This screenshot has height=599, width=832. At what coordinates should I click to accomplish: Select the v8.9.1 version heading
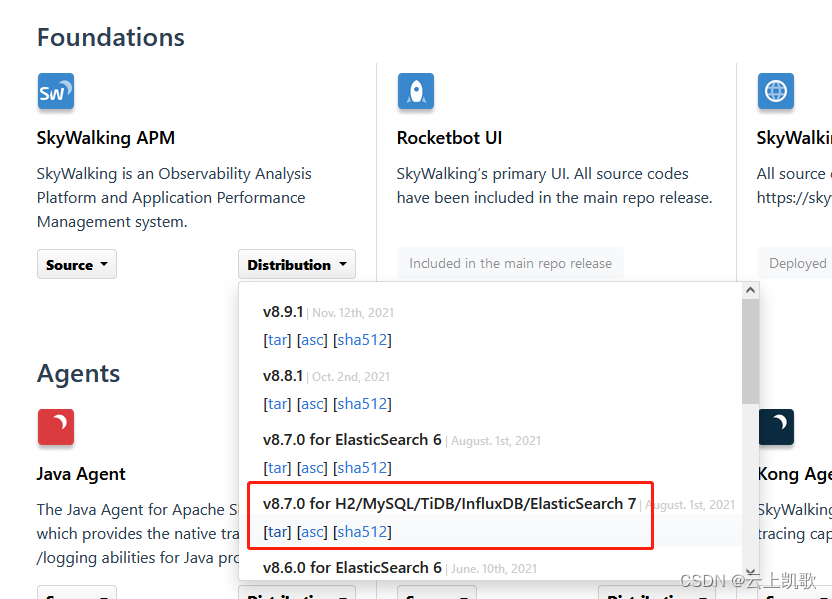point(283,312)
